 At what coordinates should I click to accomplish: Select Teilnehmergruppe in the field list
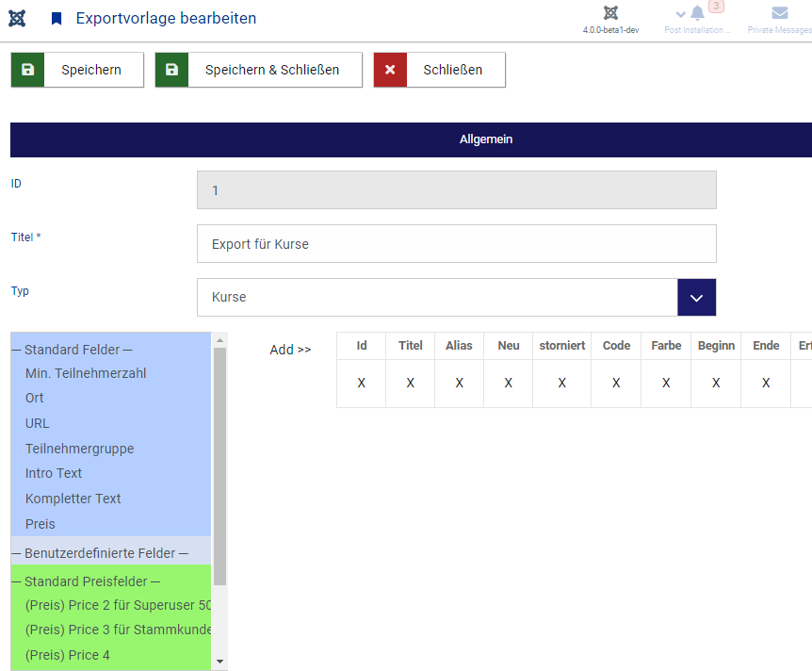point(79,449)
